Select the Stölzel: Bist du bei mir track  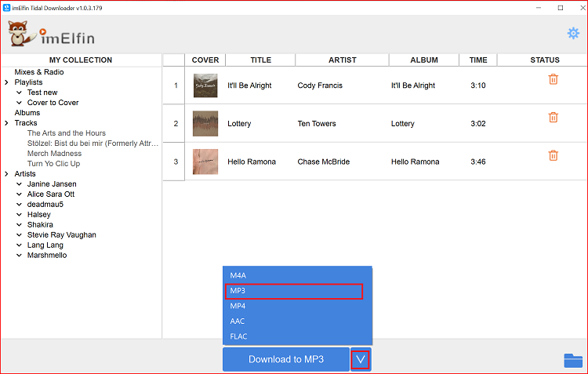pyautogui.click(x=93, y=143)
